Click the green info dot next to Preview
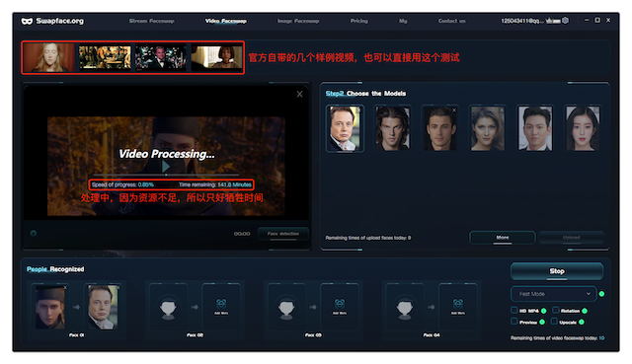Image resolution: width=632 pixels, height=364 pixels. click(542, 322)
